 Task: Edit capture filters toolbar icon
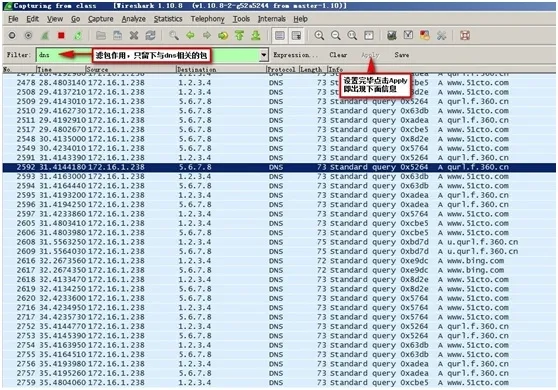(x=392, y=36)
